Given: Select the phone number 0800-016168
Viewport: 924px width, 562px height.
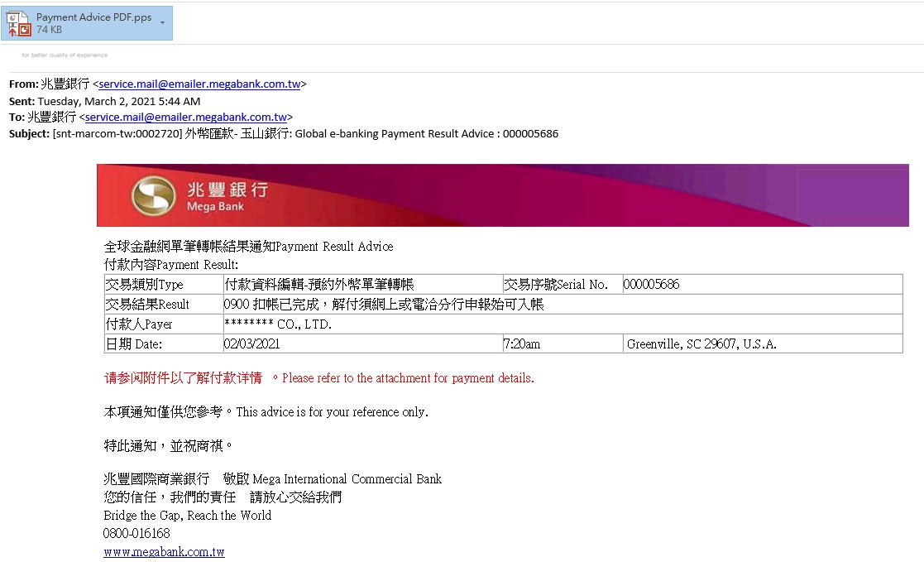Looking at the screenshot, I should [x=136, y=534].
